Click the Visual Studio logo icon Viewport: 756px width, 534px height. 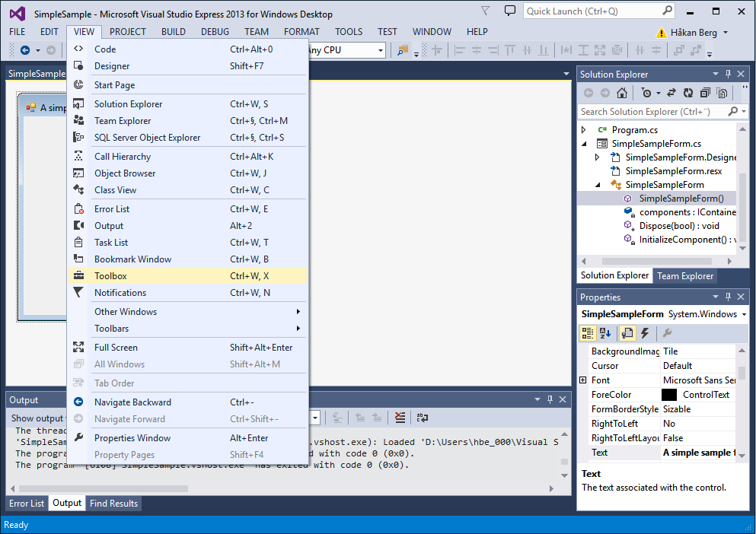pos(18,14)
